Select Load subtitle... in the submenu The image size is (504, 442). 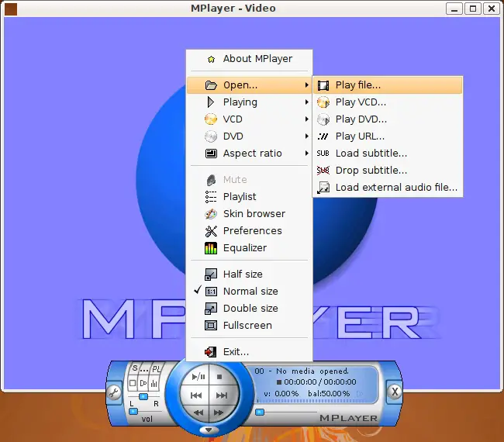point(388,154)
